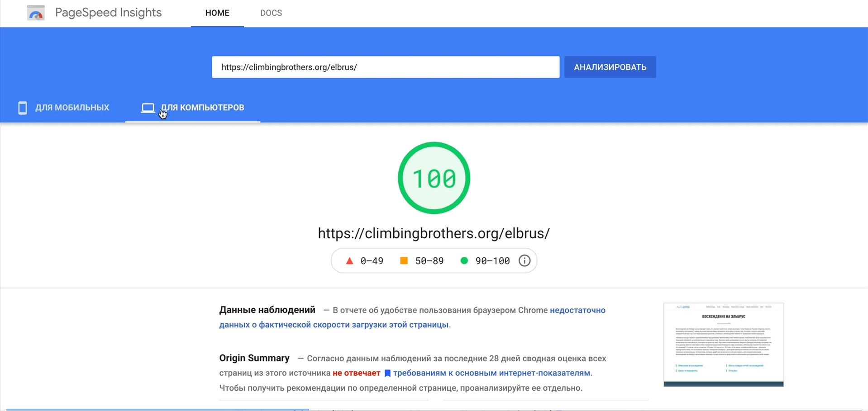Open the score legend info icon
The height and width of the screenshot is (411, 868).
(x=524, y=261)
